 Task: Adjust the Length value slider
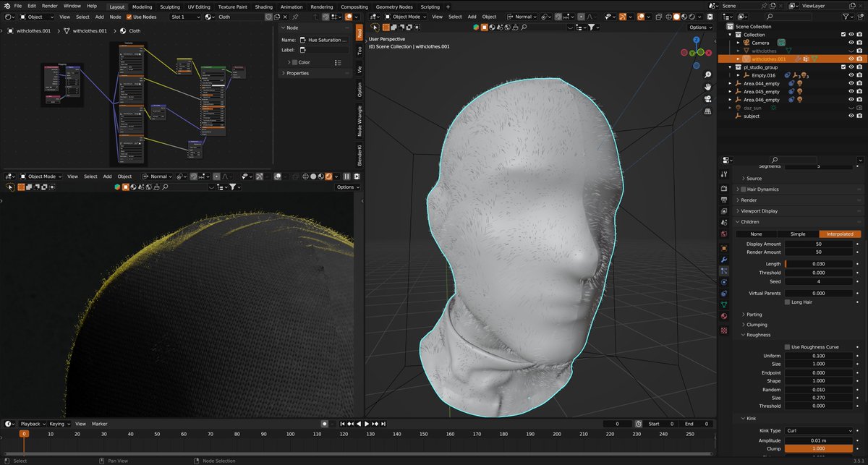pos(820,264)
